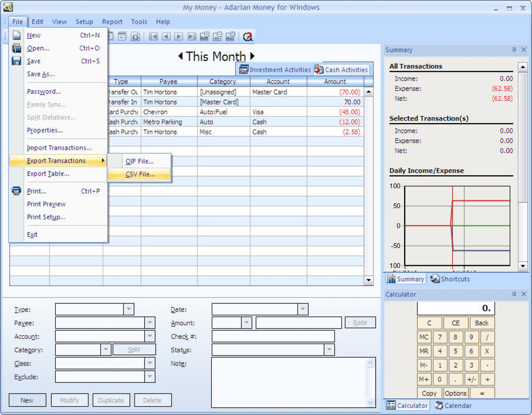Click the next record toolbar icon
The width and height of the screenshot is (532, 415).
tap(179, 36)
